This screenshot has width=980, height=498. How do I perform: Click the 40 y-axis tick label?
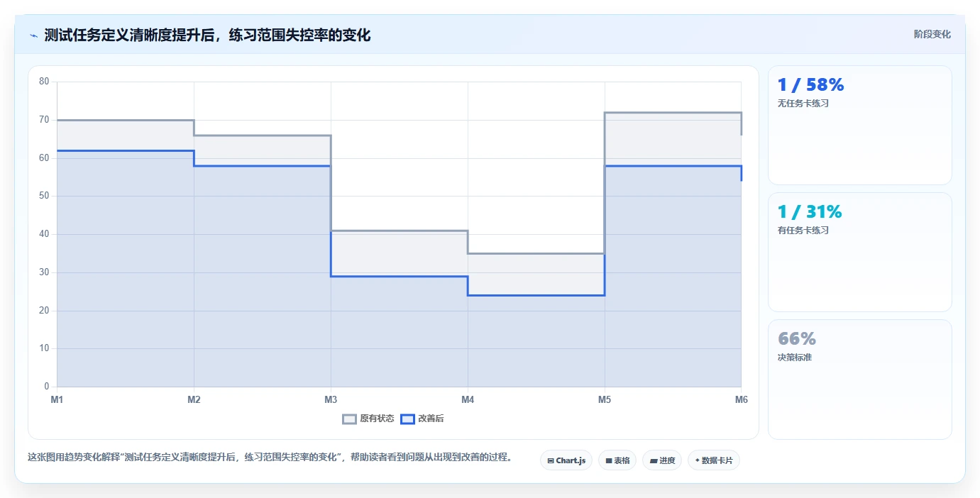point(44,234)
